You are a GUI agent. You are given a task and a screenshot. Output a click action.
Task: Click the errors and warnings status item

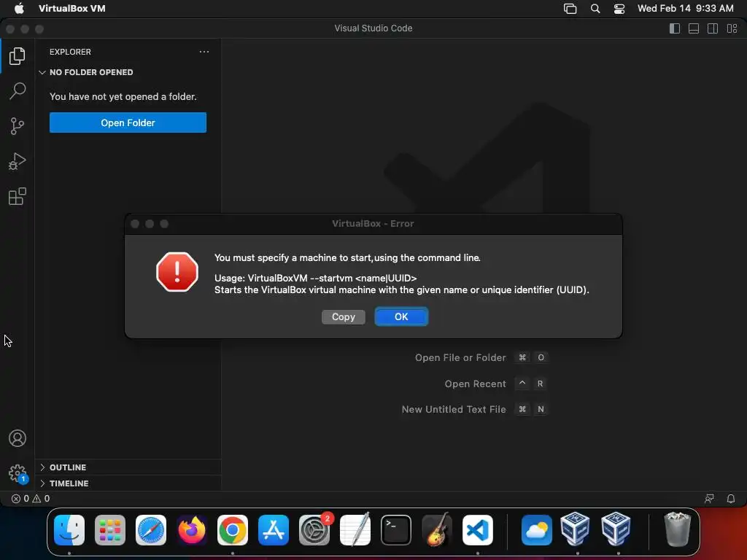(x=31, y=499)
